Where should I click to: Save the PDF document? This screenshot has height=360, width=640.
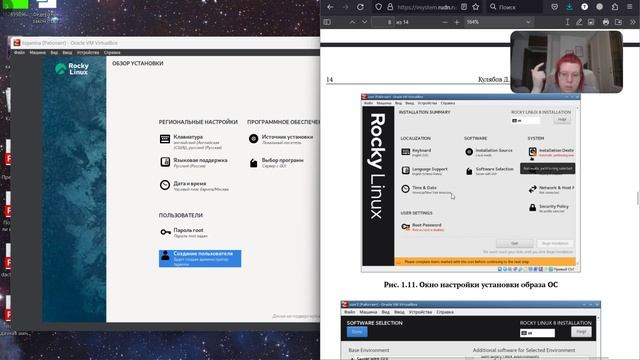(618, 22)
